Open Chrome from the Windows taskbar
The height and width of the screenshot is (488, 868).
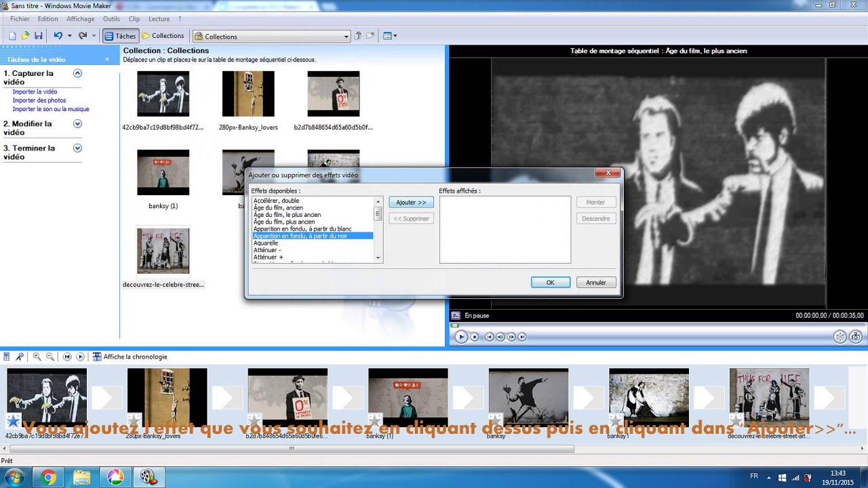(x=48, y=478)
